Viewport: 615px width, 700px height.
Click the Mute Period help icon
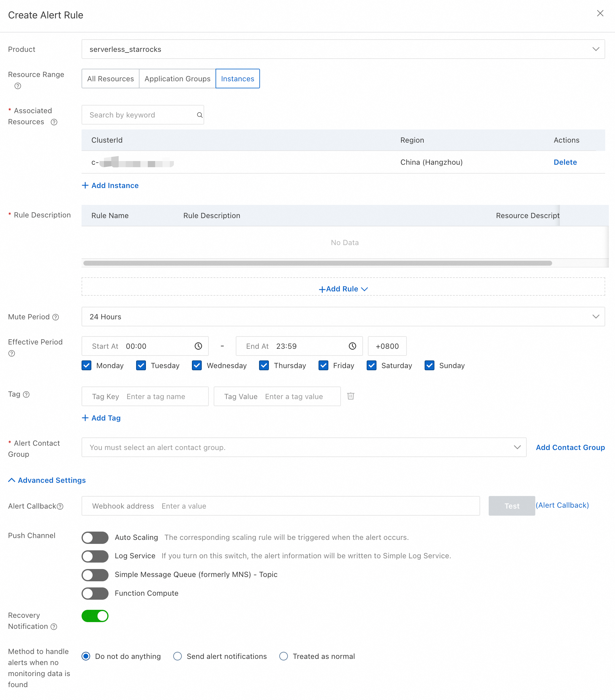tap(56, 317)
